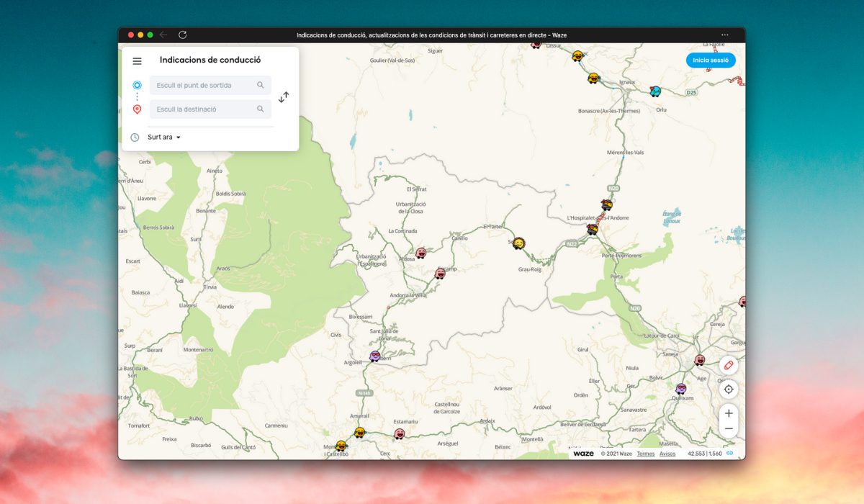This screenshot has height=504, width=864.
Task: Swap origin and destination with arrows icon
Action: click(284, 97)
